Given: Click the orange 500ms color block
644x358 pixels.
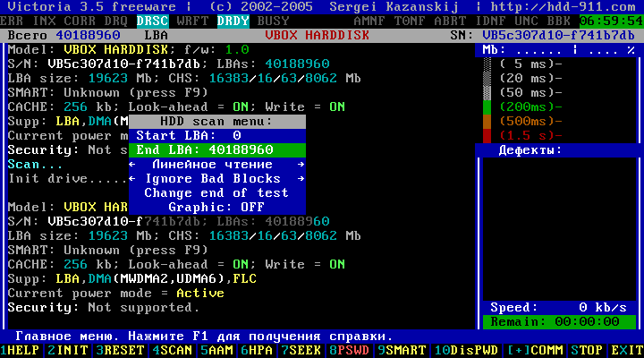Looking at the screenshot, I should click(x=487, y=122).
